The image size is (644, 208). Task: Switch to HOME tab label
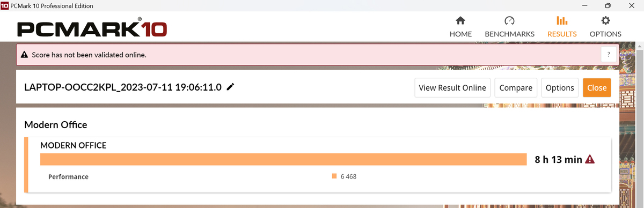click(460, 34)
